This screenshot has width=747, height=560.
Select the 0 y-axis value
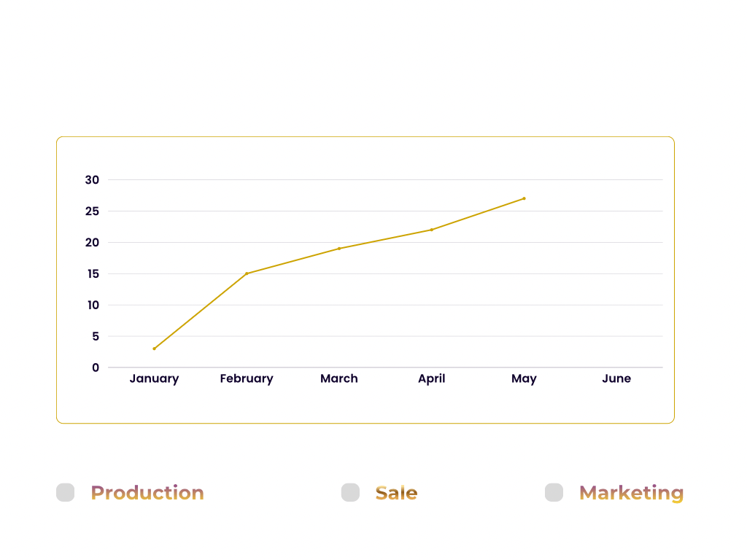96,367
